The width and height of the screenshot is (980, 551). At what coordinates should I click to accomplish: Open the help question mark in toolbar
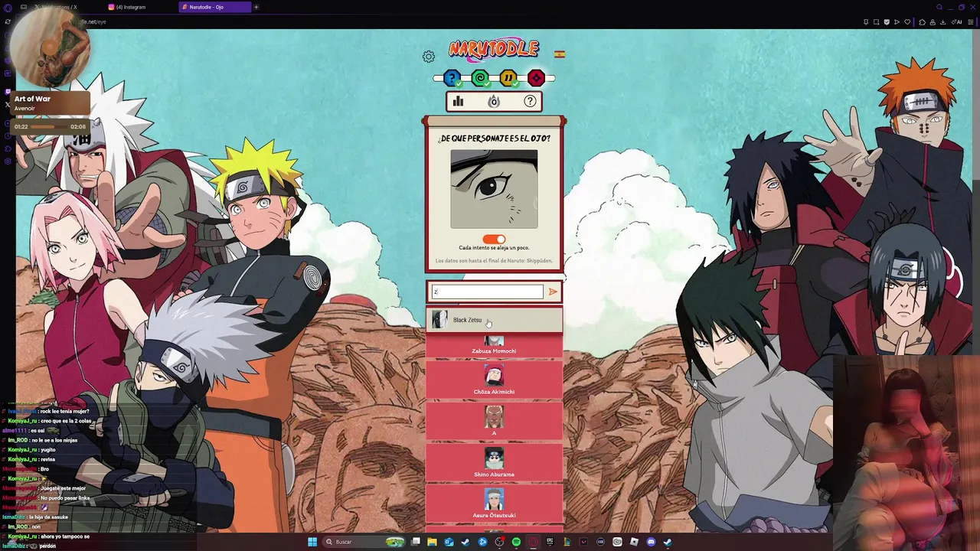[530, 101]
